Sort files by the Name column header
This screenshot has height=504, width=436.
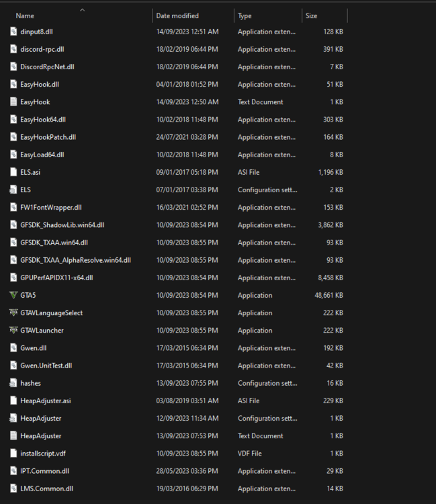tap(25, 15)
